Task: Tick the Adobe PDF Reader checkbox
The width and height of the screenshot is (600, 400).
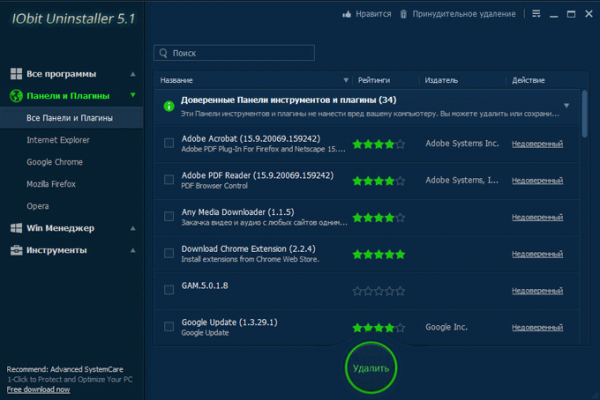Action: 169,180
